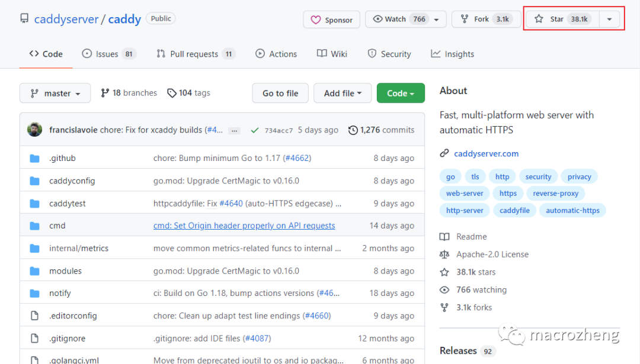Switch to the Pull requests tab
640x364 pixels.
[x=196, y=54]
